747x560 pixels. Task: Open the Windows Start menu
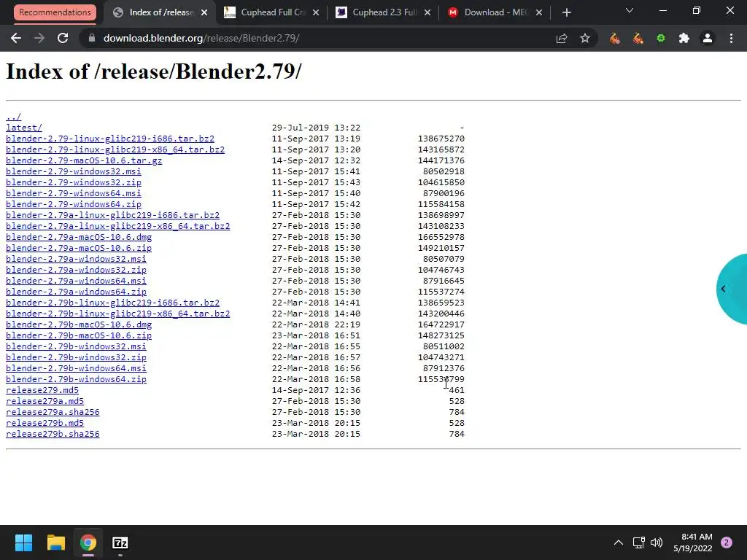23,542
